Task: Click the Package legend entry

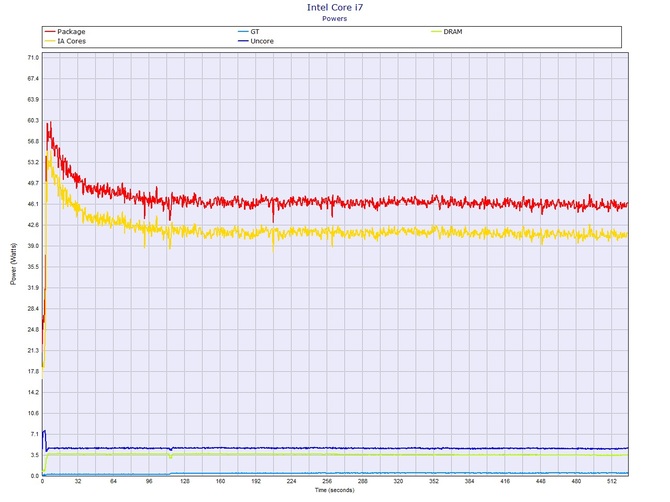Action: point(65,32)
